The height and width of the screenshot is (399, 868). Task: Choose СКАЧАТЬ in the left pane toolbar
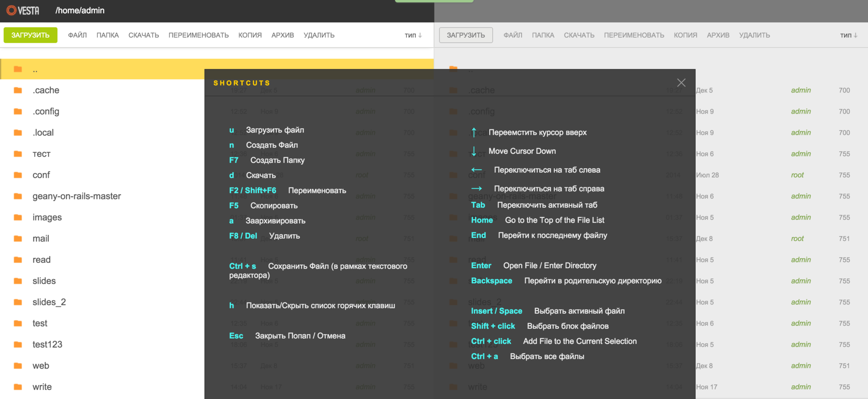(144, 35)
